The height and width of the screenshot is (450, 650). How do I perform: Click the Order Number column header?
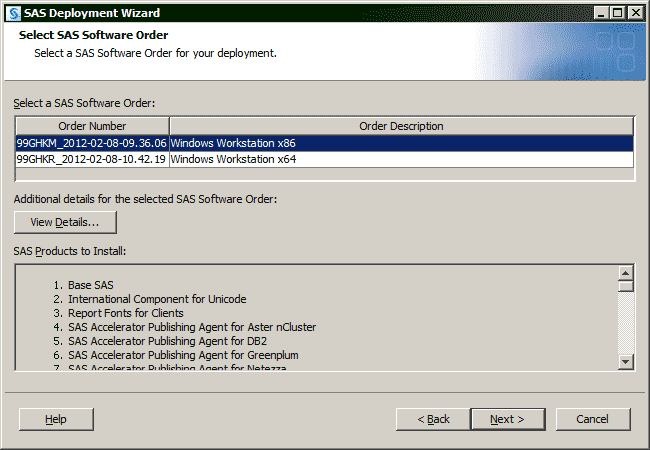point(92,126)
